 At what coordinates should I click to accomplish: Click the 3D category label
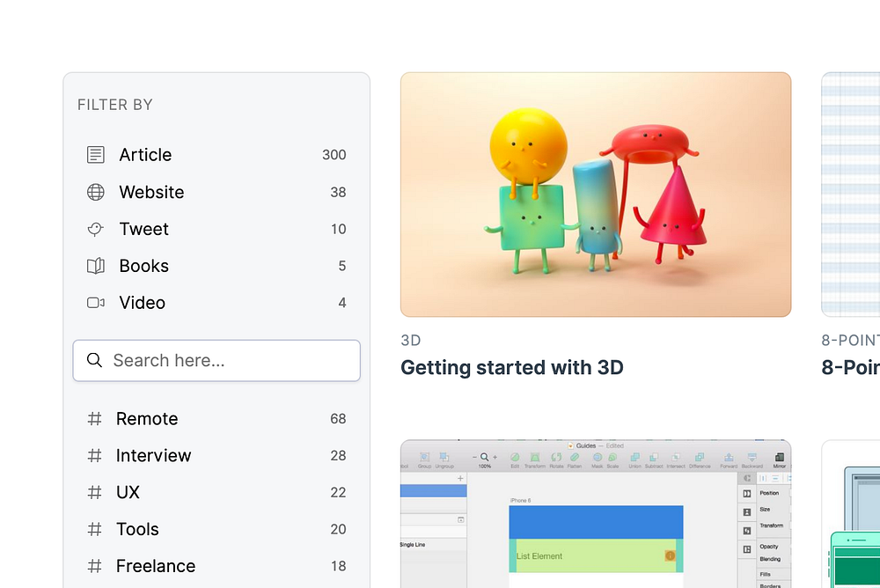coord(411,341)
